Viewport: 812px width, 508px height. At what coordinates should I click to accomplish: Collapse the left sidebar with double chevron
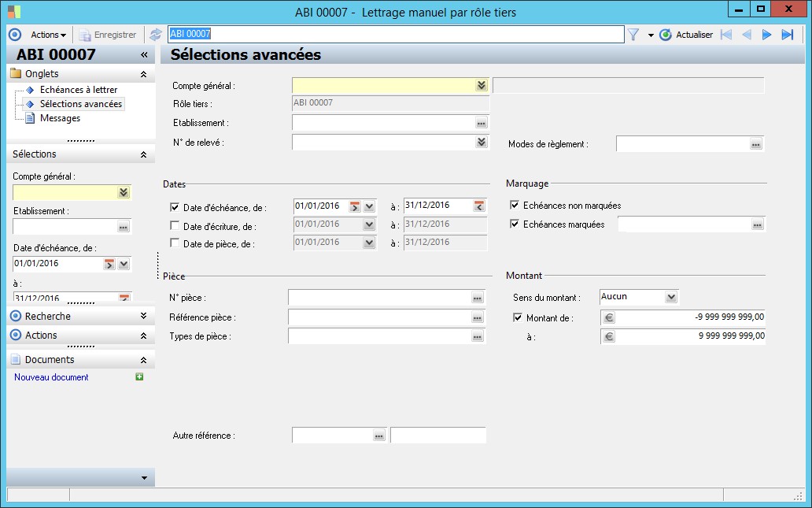[144, 55]
